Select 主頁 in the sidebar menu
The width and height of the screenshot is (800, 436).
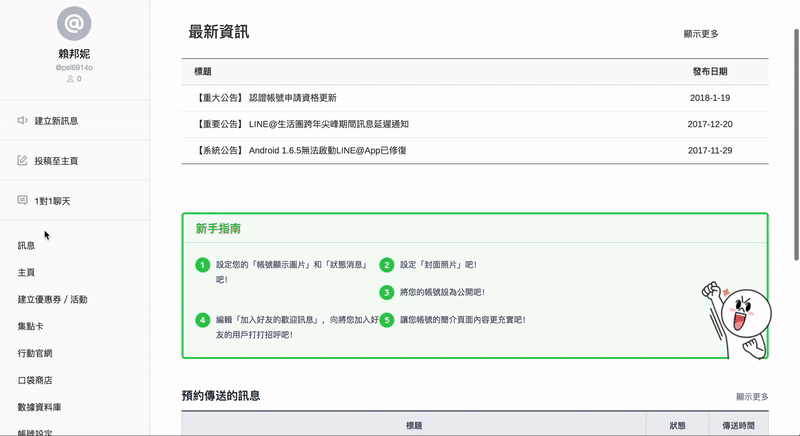(x=27, y=272)
